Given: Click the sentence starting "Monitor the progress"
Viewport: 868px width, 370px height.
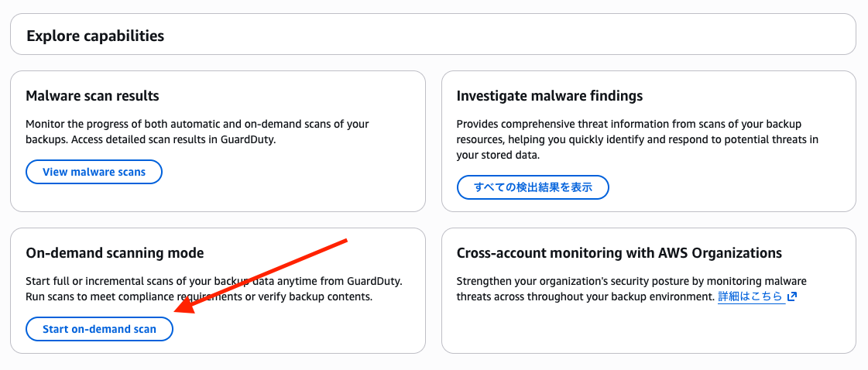Looking at the screenshot, I should [x=197, y=124].
